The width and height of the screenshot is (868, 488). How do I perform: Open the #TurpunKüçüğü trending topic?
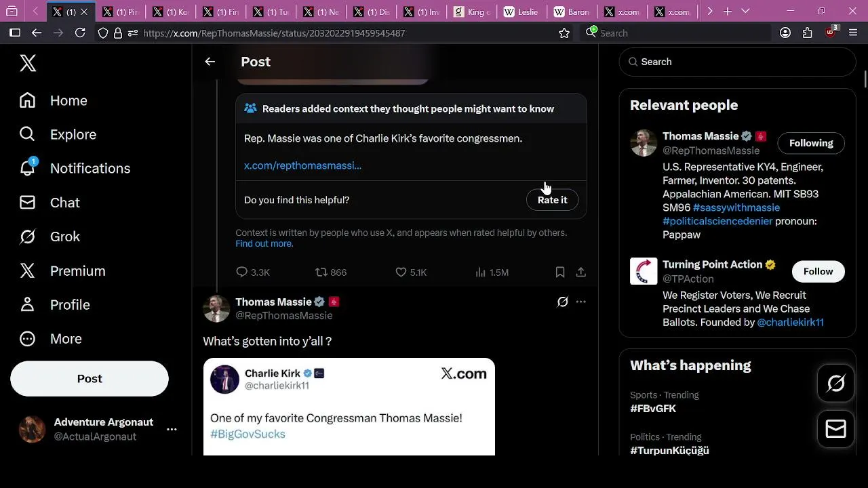click(669, 450)
